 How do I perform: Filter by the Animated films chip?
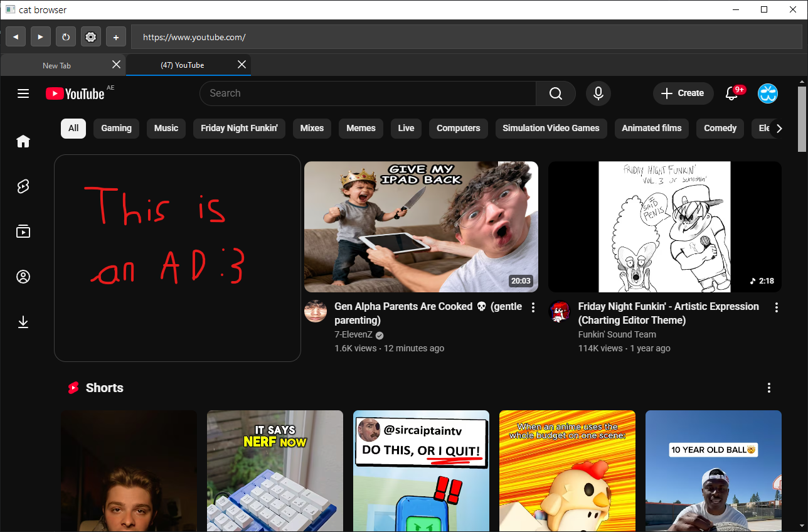point(652,128)
